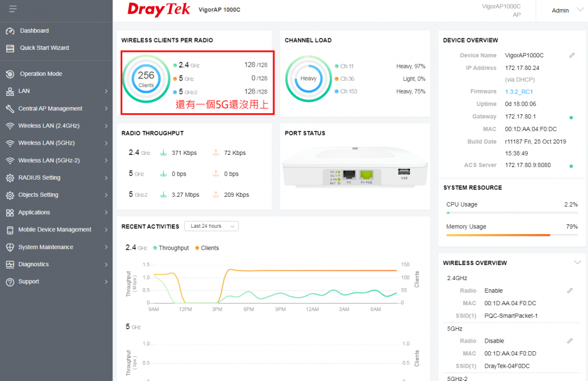Expand Applications submenu chevron
The height and width of the screenshot is (381, 588).
click(x=106, y=212)
